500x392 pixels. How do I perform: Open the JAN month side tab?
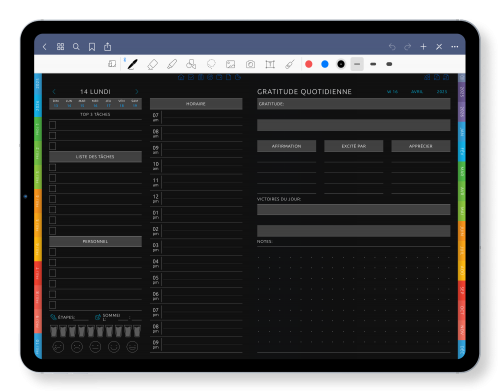(462, 132)
